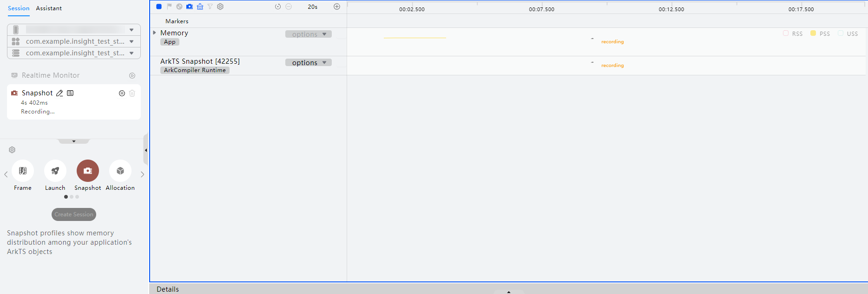Viewport: 868px width, 294px height.
Task: Collapse the left panel with side handle
Action: coord(146,150)
